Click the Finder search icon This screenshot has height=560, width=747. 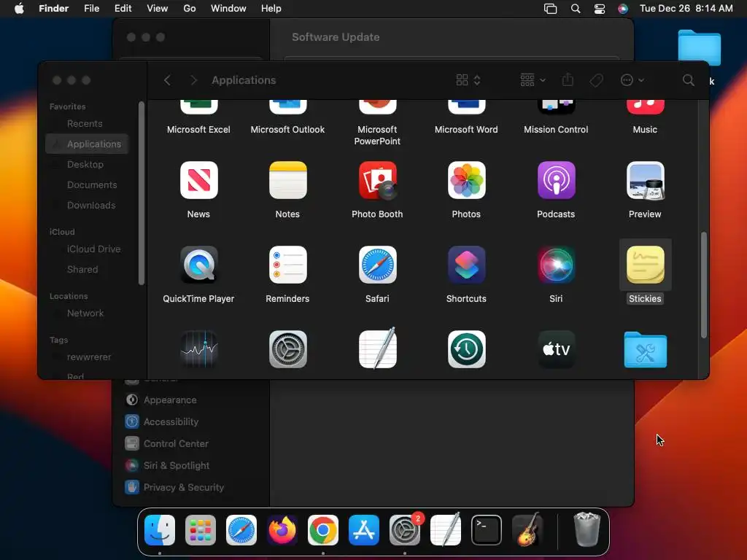coord(688,80)
